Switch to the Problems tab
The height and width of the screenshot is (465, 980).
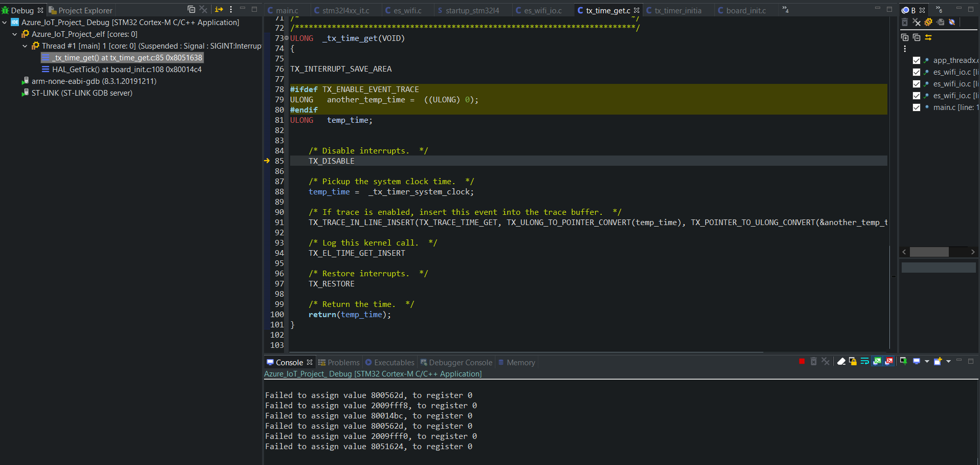click(x=339, y=363)
